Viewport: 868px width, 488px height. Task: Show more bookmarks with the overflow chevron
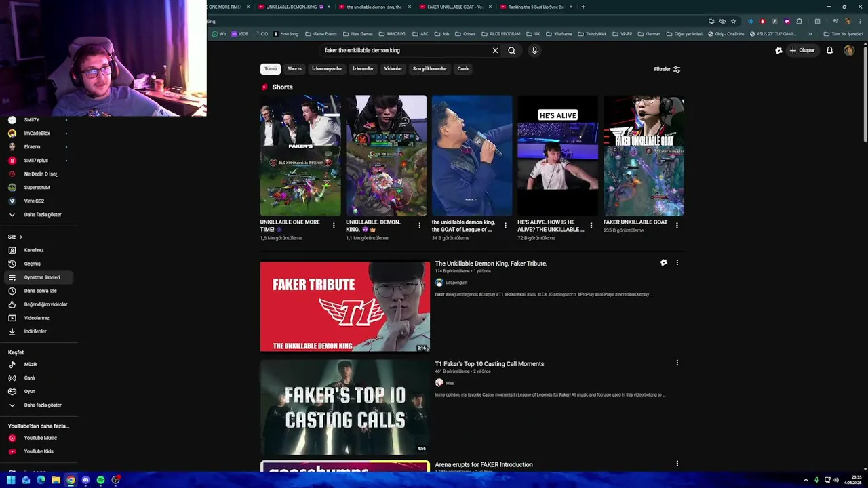click(x=810, y=34)
